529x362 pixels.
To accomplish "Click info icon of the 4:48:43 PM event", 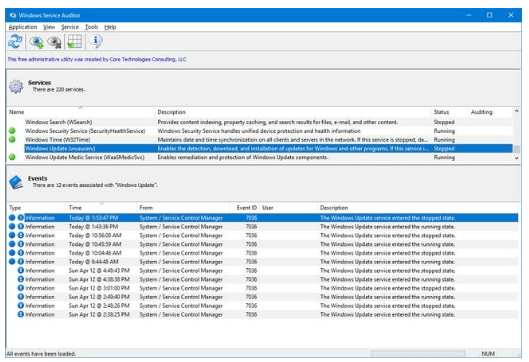I will [x=21, y=270].
